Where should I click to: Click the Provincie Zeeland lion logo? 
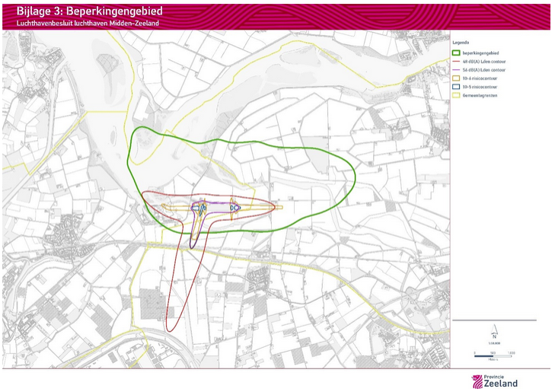[x=477, y=382]
